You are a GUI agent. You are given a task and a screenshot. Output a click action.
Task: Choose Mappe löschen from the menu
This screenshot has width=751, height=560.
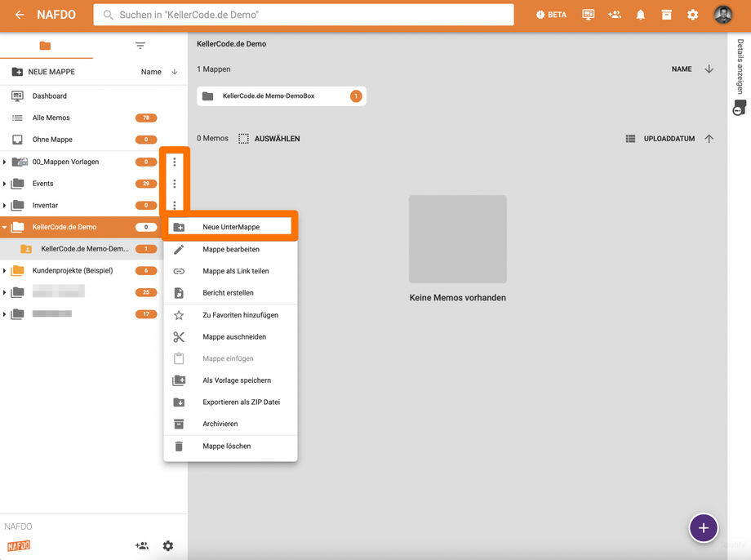tap(230, 446)
